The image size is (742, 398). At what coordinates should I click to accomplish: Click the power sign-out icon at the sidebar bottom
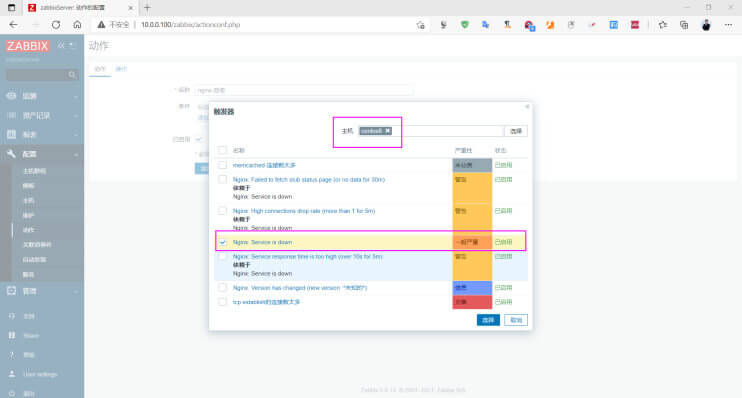12,393
